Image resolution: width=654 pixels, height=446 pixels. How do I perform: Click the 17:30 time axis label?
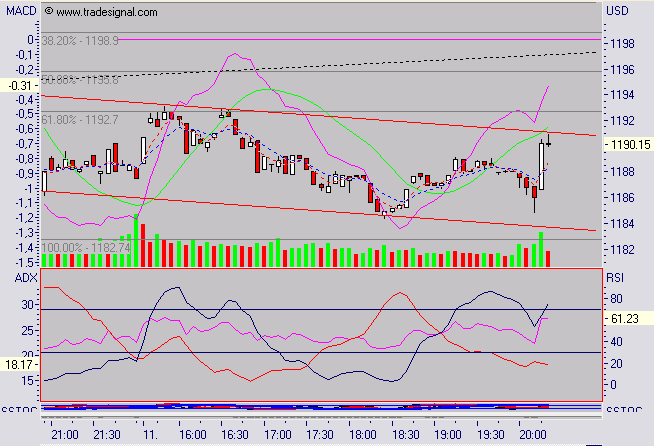(x=320, y=435)
